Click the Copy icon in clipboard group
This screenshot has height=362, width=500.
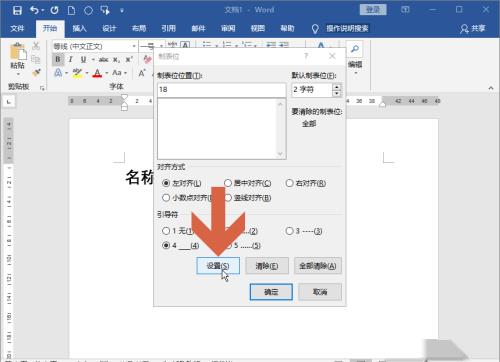pos(36,59)
